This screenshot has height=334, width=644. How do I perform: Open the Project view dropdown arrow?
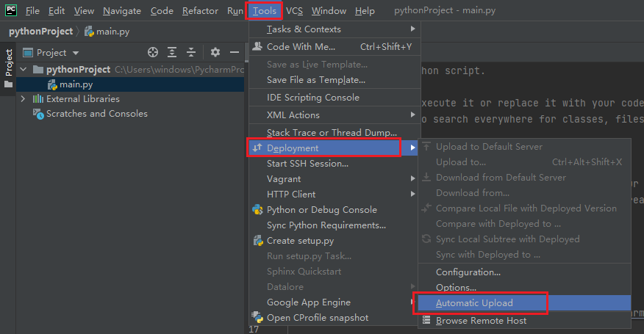coord(76,53)
